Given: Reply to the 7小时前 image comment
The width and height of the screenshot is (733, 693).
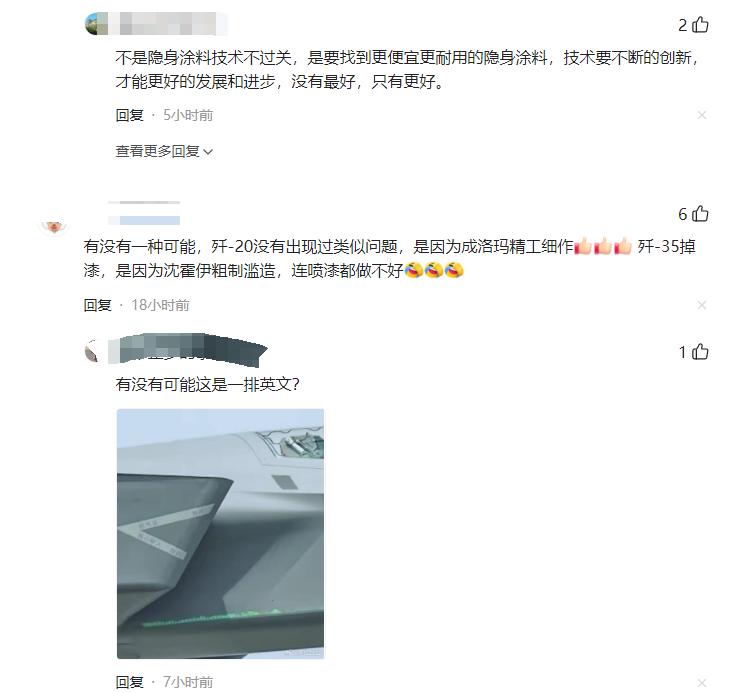Looking at the screenshot, I should [x=129, y=682].
